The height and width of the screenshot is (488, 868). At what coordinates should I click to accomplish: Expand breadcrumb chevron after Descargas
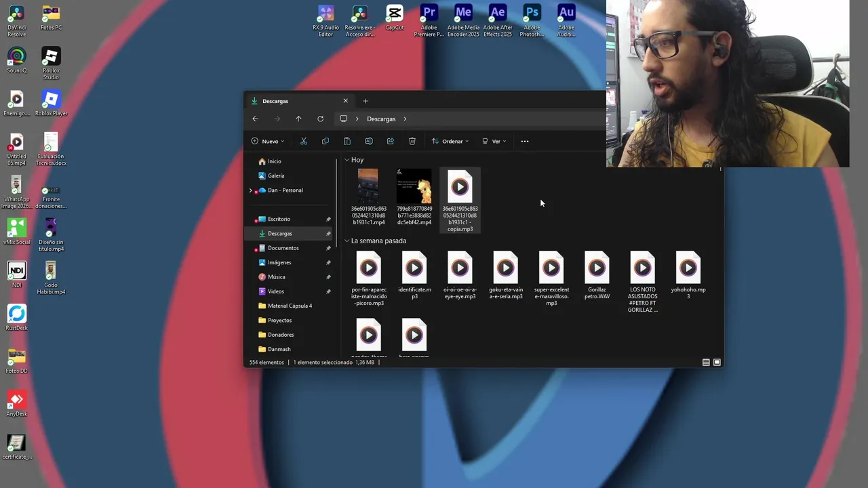(405, 119)
